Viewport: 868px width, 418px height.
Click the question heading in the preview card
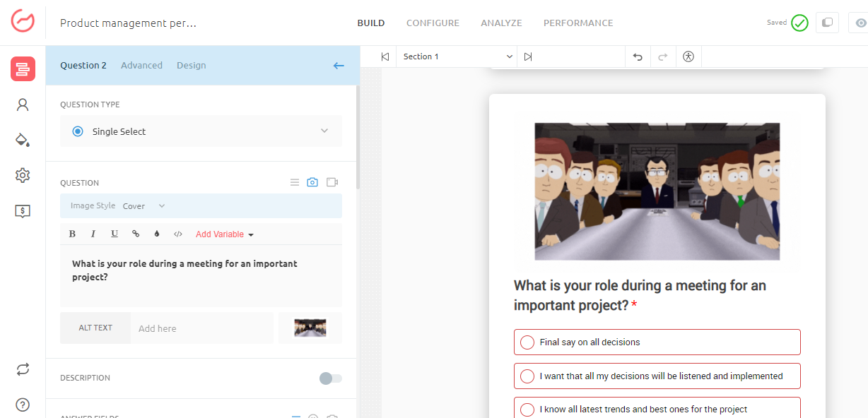(640, 295)
